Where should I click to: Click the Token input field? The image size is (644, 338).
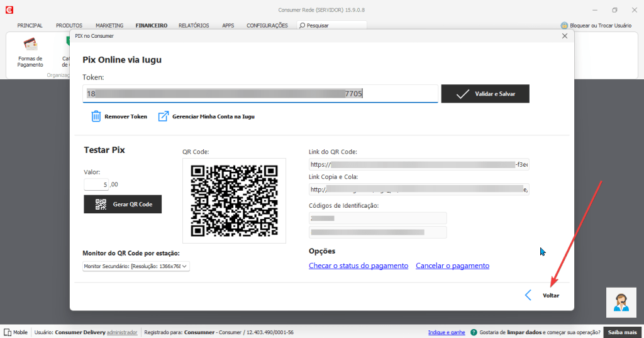coord(260,94)
